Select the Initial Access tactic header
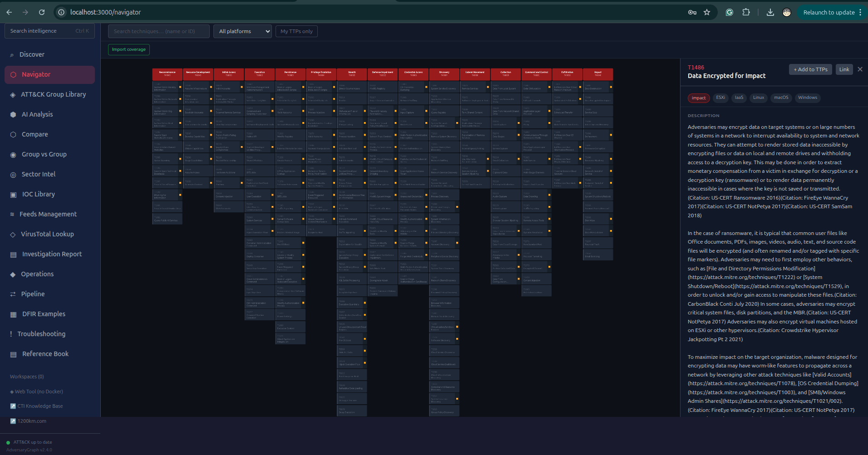Viewport: 868px width, 455px height. click(229, 74)
